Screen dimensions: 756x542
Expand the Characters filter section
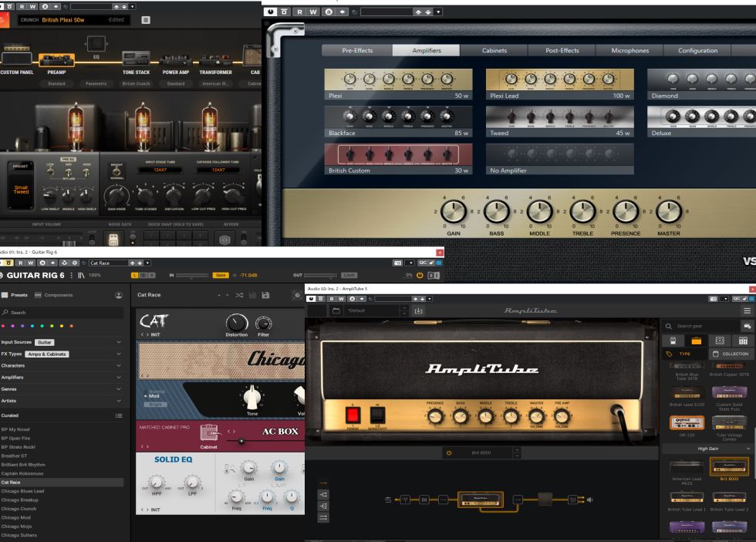pos(119,365)
